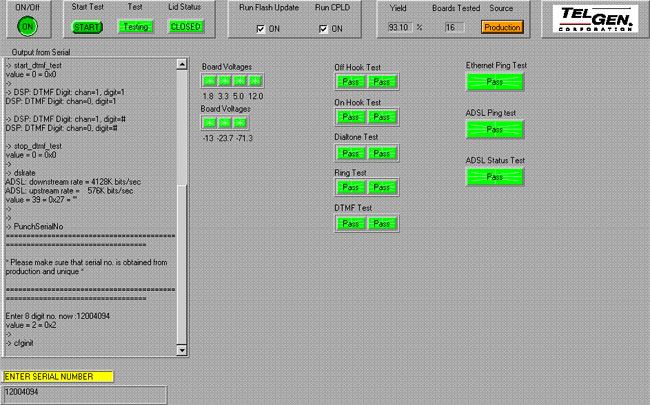Click the '-> start_dtmf_test' output line
This screenshot has height=405, width=650.
pos(34,65)
